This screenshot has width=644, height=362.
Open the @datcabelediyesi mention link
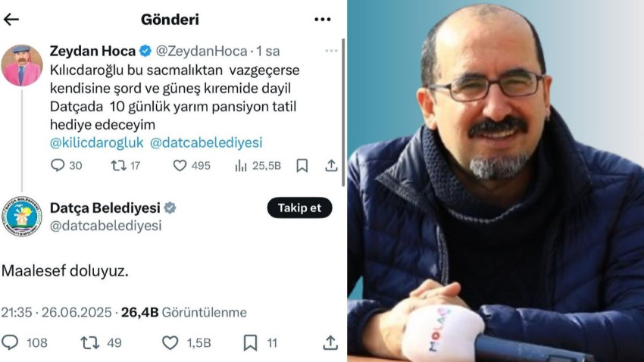click(206, 143)
